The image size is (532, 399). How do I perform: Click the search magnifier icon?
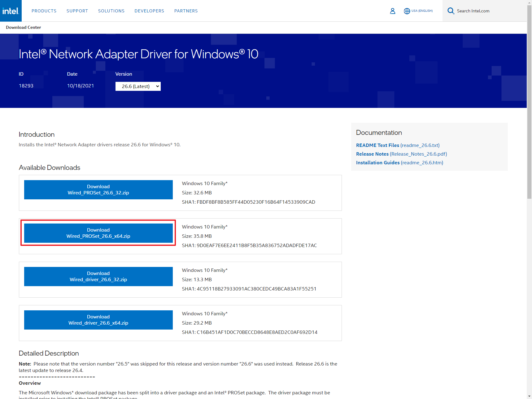click(451, 11)
